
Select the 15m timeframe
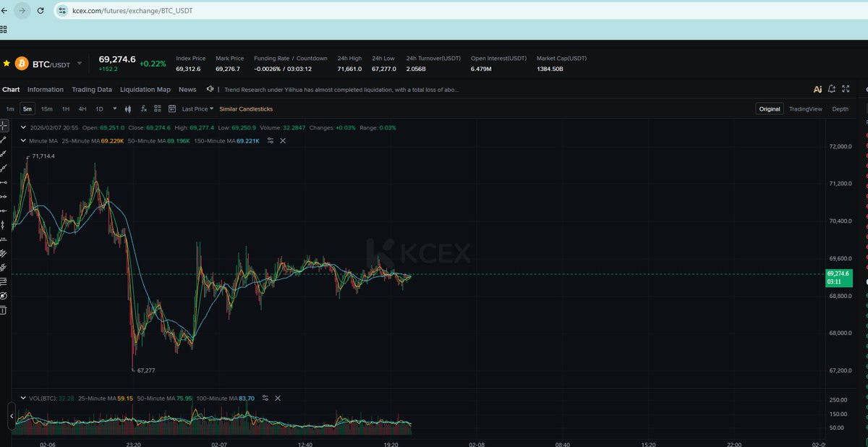click(46, 109)
